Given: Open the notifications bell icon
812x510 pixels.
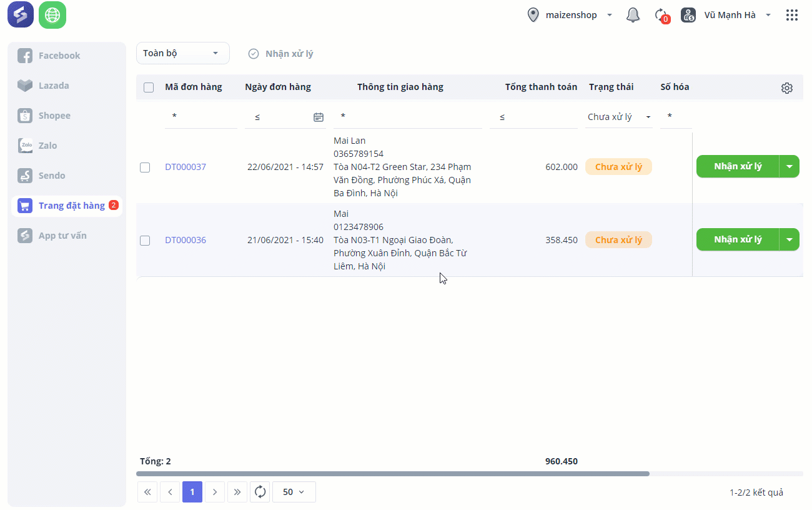Looking at the screenshot, I should tap(633, 15).
